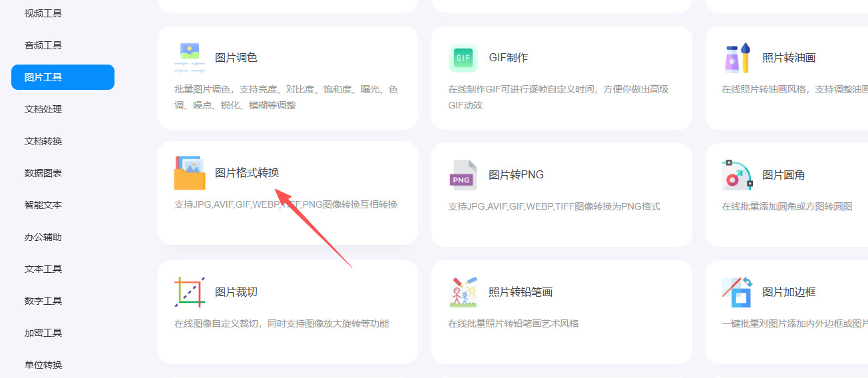The height and width of the screenshot is (378, 868).
Task: Select 数字工具 in the sidebar
Action: [43, 301]
